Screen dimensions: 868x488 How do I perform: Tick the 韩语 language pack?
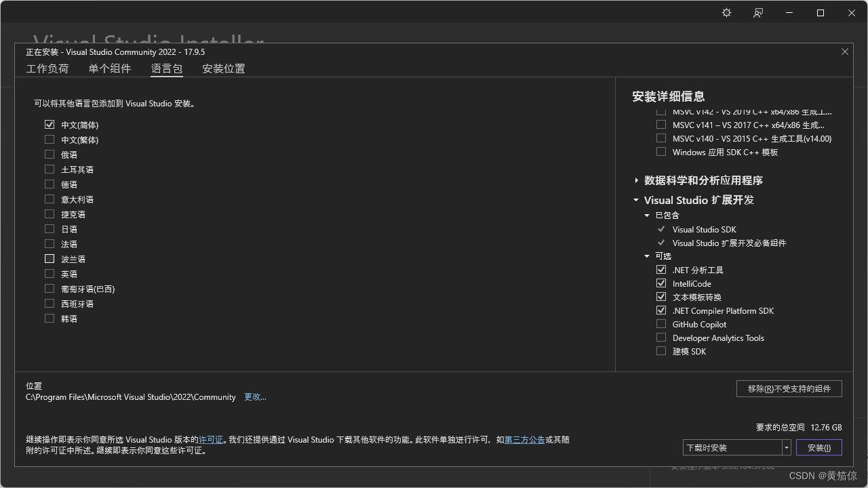coord(50,319)
